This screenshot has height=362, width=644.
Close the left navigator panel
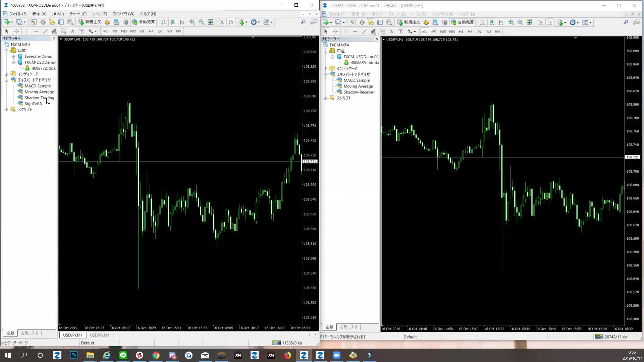tap(54, 39)
